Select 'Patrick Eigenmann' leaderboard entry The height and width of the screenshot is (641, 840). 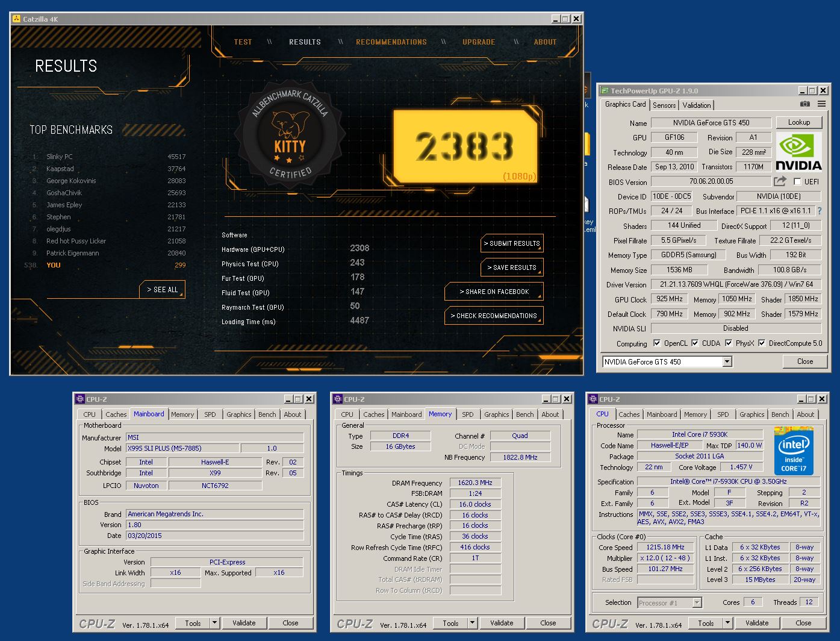pyautogui.click(x=108, y=253)
